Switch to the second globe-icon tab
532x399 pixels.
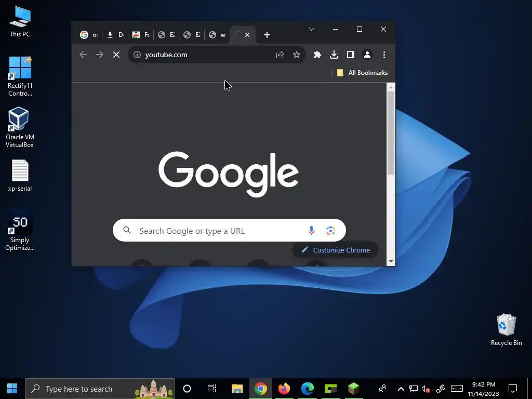192,35
